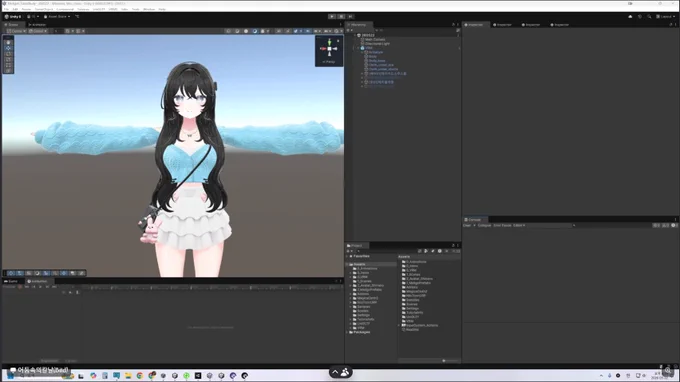680x382 pixels.
Task: Select the InputSystem_Actions asset
Action: pyautogui.click(x=422, y=326)
